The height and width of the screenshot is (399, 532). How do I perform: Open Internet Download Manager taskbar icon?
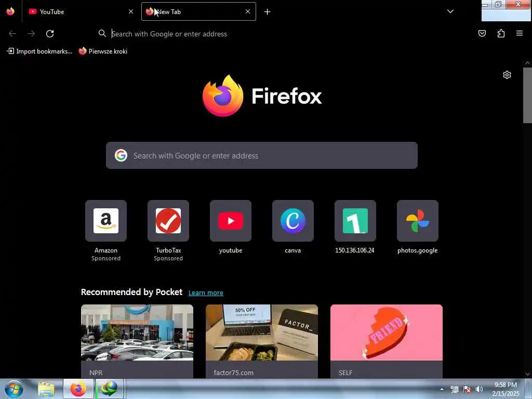click(109, 389)
